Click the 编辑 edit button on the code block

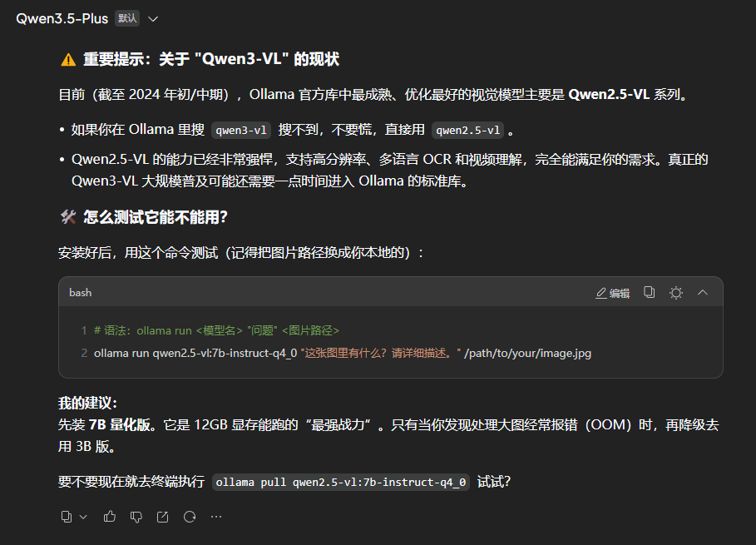coord(611,292)
